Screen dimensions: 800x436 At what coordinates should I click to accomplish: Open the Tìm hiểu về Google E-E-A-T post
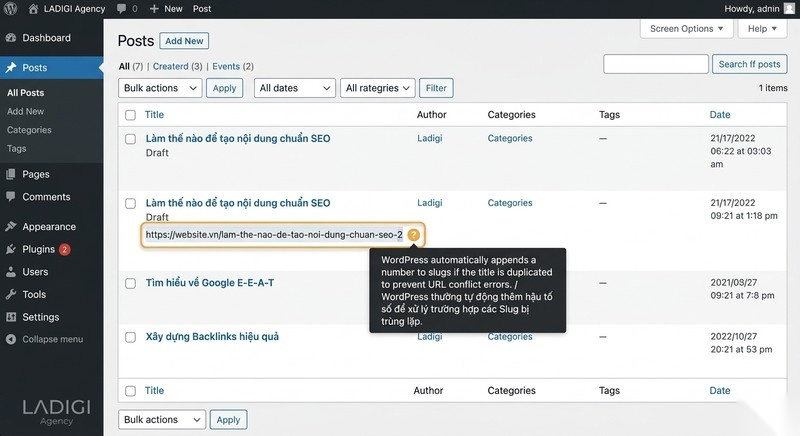(210, 283)
